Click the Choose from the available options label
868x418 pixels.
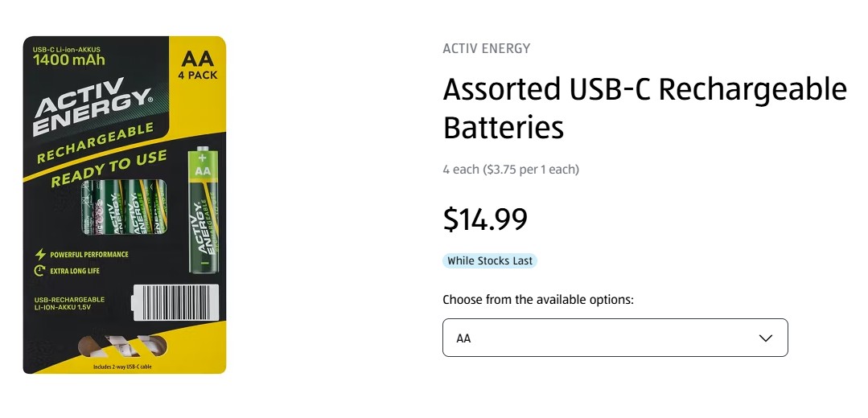[538, 300]
